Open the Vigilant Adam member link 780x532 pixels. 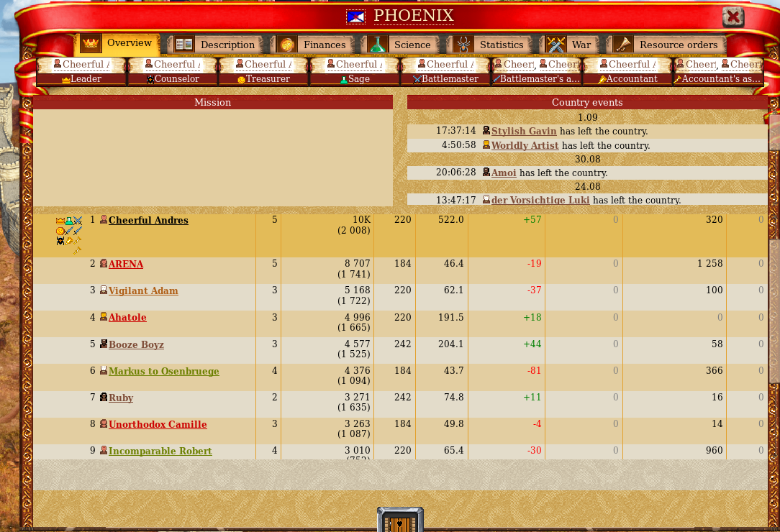coord(143,291)
